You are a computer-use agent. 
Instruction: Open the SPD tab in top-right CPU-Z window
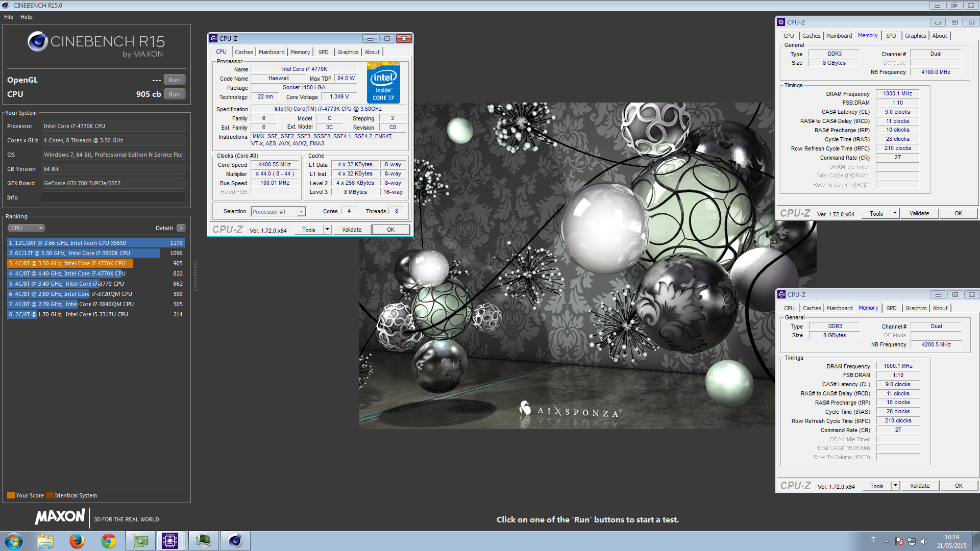pos(891,36)
